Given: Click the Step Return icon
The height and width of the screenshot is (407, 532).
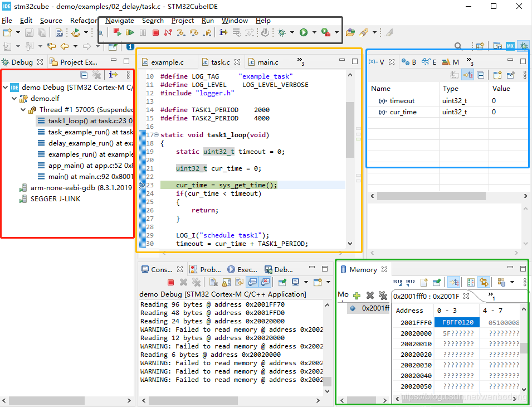Looking at the screenshot, I should (x=207, y=32).
